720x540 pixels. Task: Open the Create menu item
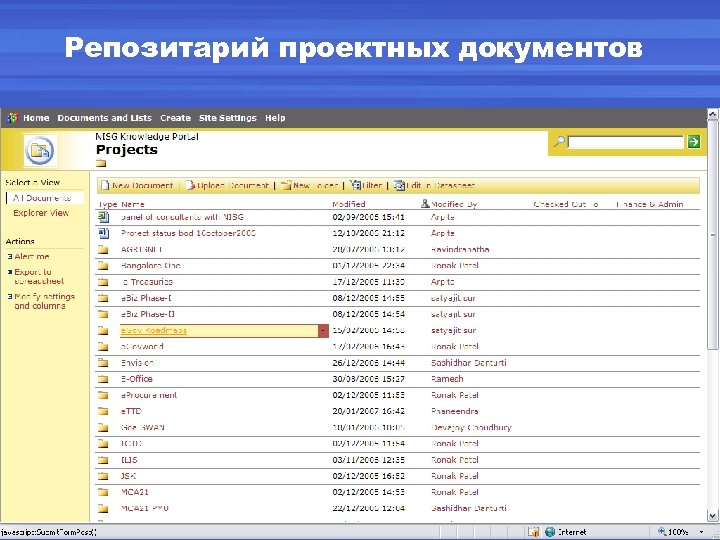[x=175, y=118]
